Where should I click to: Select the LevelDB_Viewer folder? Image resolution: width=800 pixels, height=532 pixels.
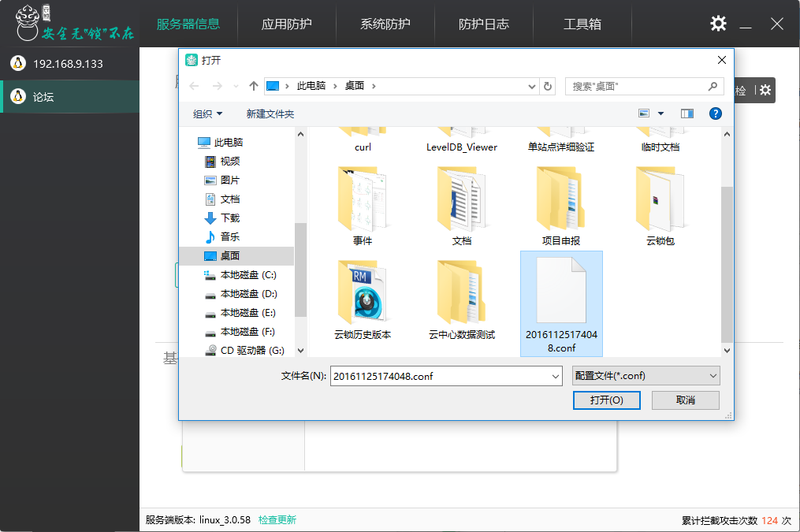click(462, 140)
